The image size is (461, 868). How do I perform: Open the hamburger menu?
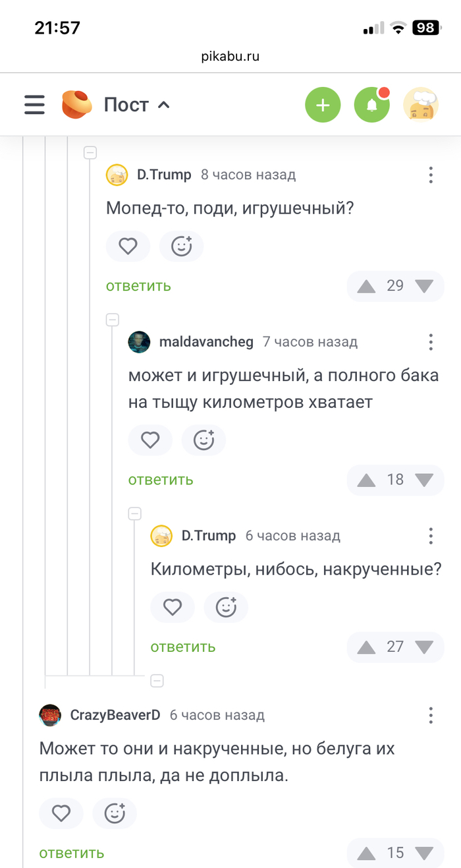pyautogui.click(x=34, y=105)
